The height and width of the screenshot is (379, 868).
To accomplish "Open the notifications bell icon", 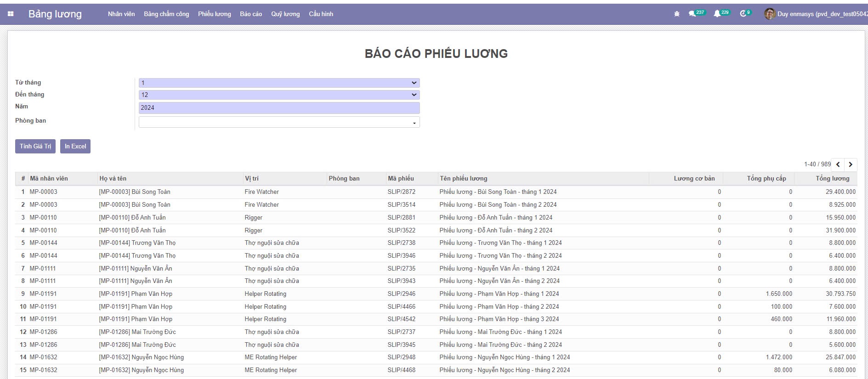I will (717, 14).
